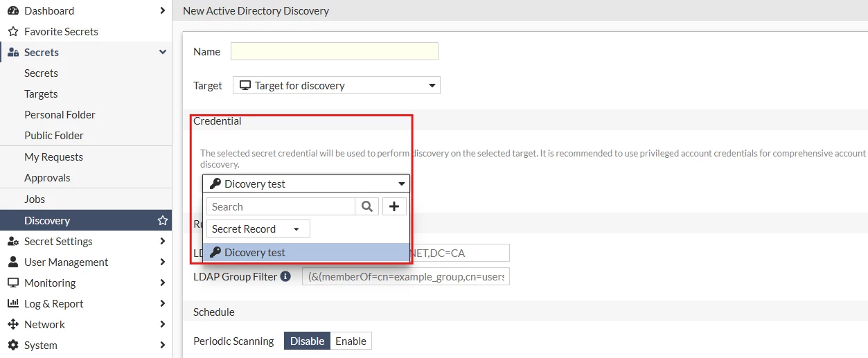Expand the Monitoring chevron
Viewport: 868px width, 358px height.
[162, 283]
